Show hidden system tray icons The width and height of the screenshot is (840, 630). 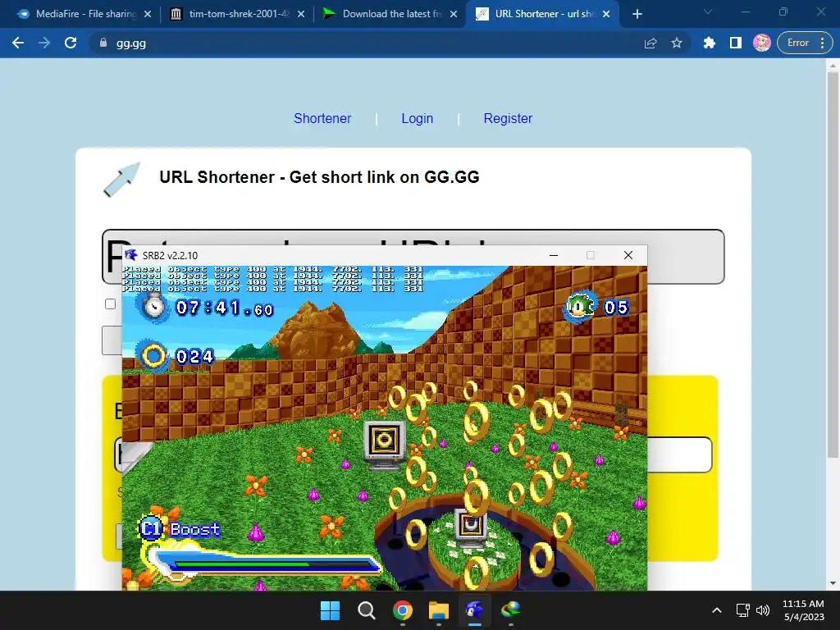[x=717, y=610]
